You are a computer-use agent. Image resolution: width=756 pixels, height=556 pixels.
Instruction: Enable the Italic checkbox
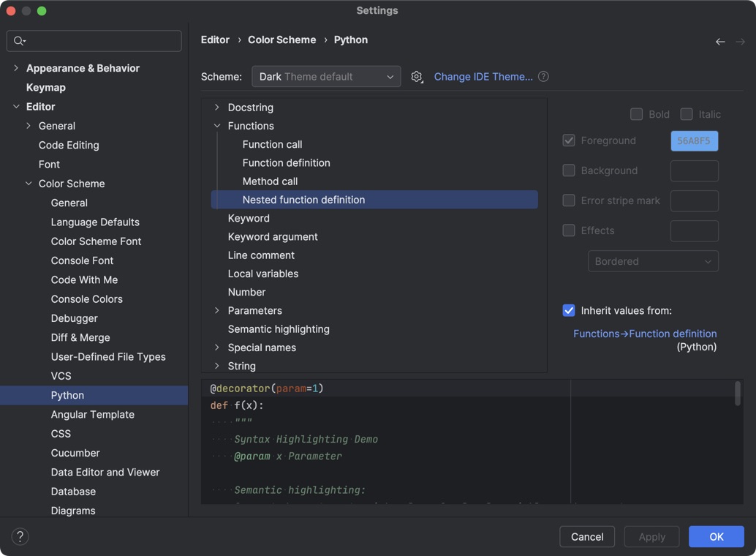click(687, 114)
